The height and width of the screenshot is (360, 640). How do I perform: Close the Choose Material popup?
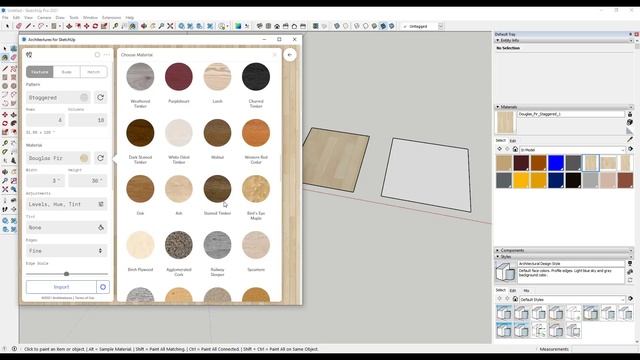coord(275,55)
